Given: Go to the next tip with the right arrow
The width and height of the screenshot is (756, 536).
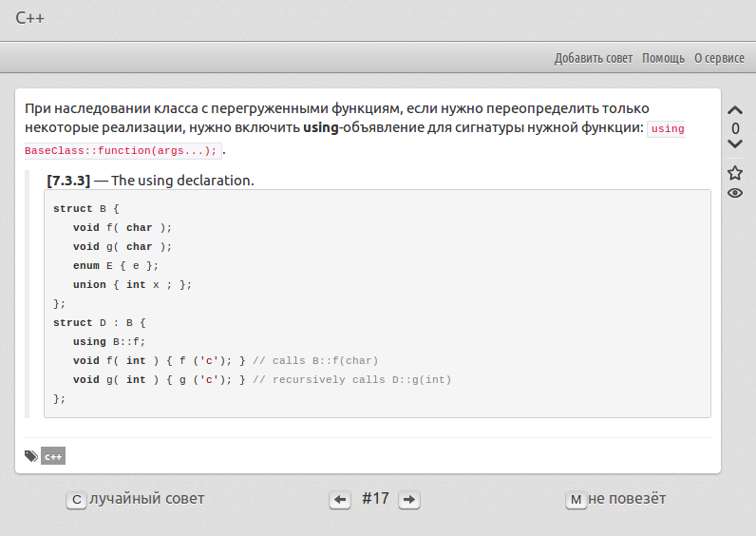Looking at the screenshot, I should [x=408, y=500].
